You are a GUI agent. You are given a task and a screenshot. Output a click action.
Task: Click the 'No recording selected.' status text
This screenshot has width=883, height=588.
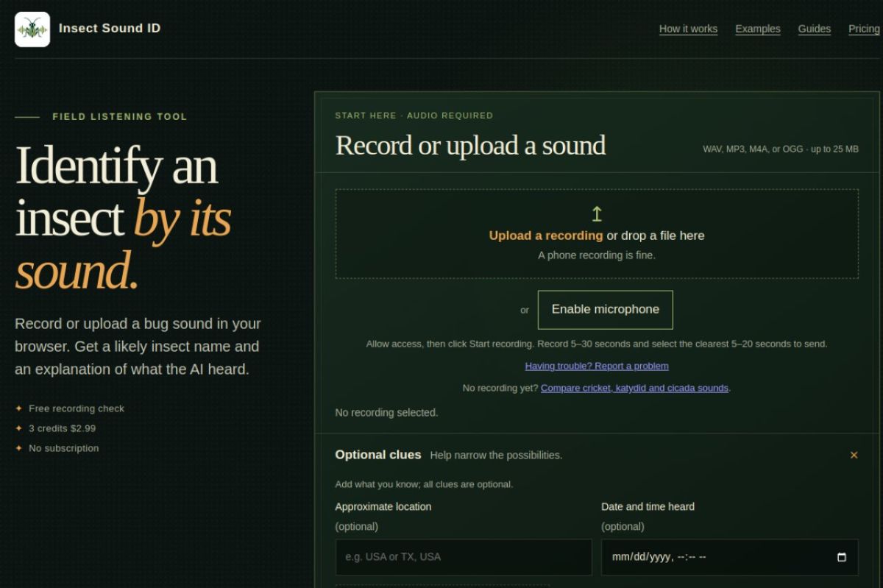[x=386, y=413]
